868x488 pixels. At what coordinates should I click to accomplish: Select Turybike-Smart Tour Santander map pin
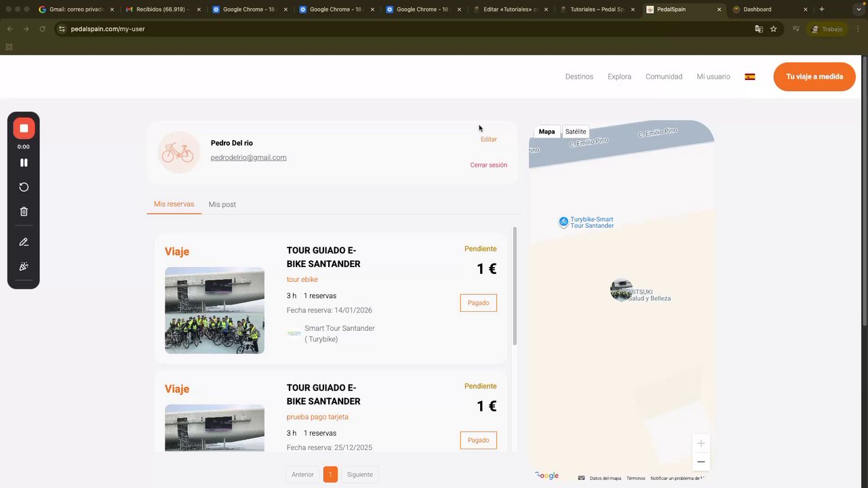564,222
